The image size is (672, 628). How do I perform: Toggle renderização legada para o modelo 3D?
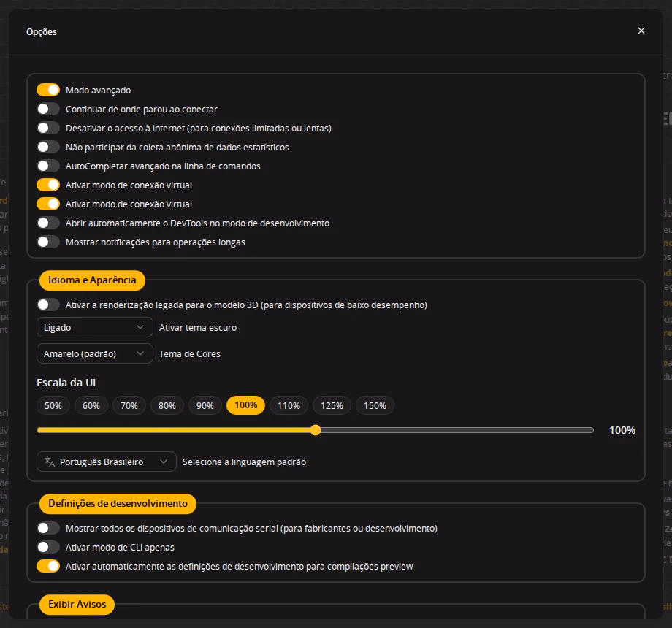[48, 305]
